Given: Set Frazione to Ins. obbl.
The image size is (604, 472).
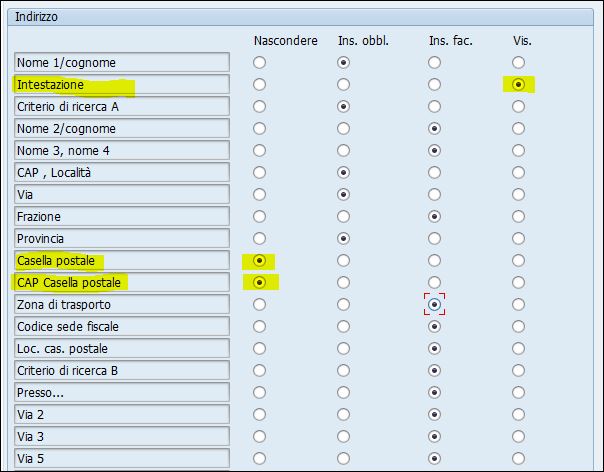Looking at the screenshot, I should [x=343, y=217].
